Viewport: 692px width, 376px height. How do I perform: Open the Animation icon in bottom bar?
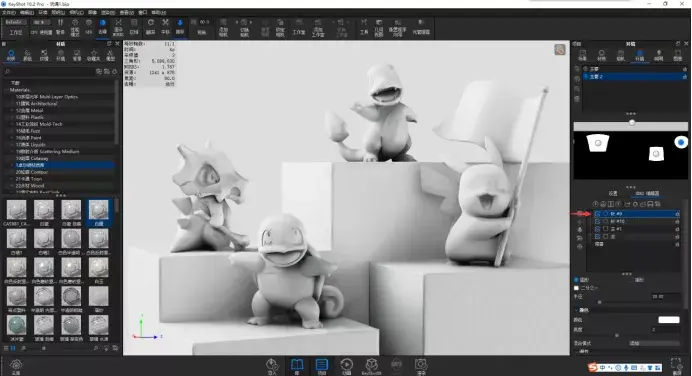point(346,366)
